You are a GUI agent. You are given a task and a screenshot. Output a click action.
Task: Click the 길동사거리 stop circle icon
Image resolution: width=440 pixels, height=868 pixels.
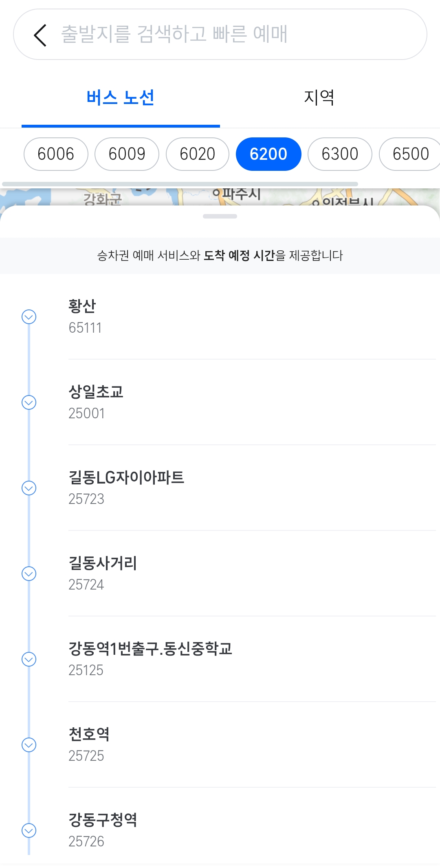pyautogui.click(x=29, y=574)
